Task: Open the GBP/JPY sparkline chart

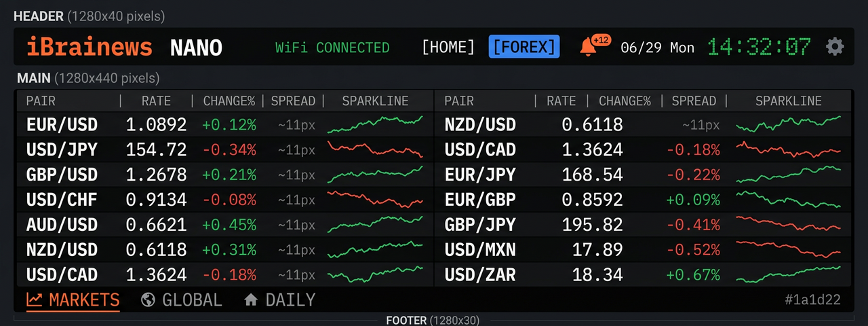Action: click(x=789, y=225)
